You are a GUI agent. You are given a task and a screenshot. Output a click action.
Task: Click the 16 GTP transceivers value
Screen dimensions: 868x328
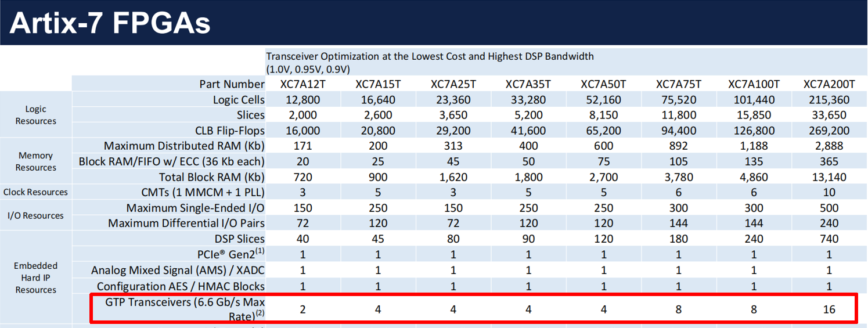[x=829, y=309]
